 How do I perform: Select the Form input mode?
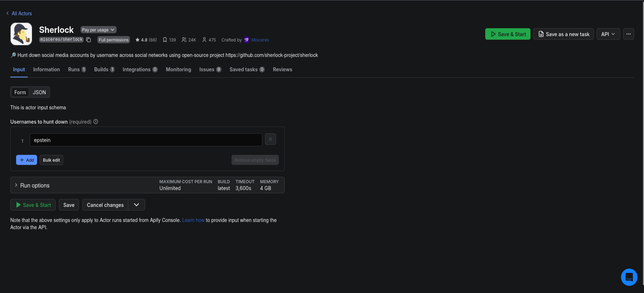point(20,92)
